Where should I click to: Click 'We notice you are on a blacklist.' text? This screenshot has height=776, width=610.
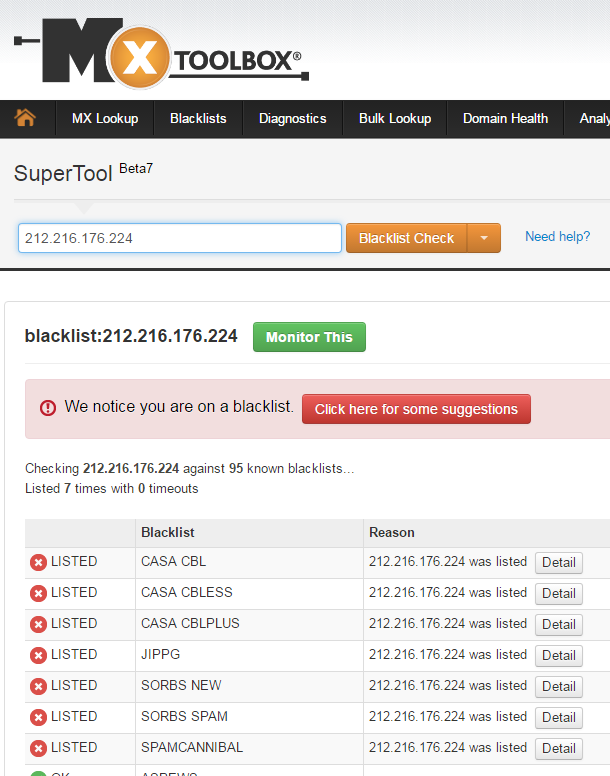(179, 407)
